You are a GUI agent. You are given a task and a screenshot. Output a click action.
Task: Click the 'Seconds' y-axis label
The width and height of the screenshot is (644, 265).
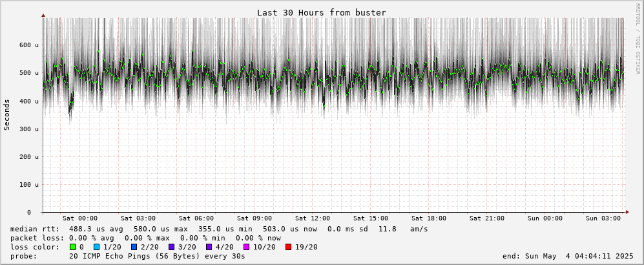click(x=6, y=114)
